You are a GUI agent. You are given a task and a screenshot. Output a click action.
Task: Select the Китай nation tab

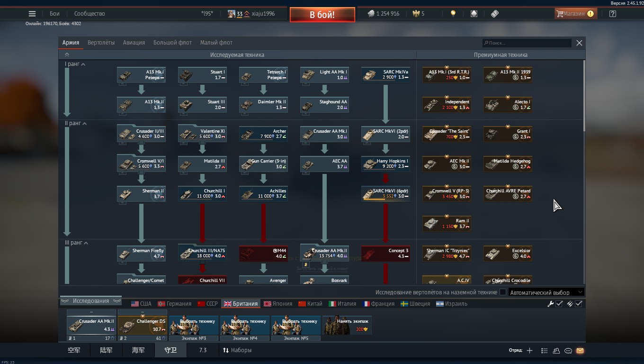310,304
